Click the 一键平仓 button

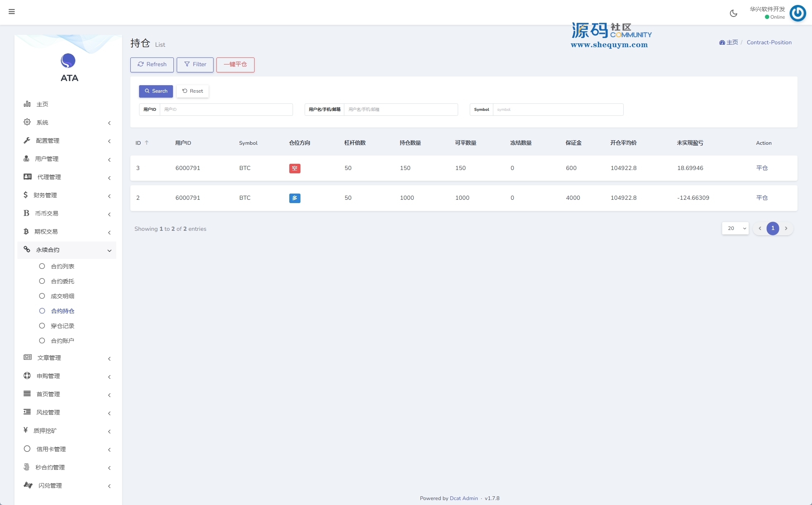[235, 65]
